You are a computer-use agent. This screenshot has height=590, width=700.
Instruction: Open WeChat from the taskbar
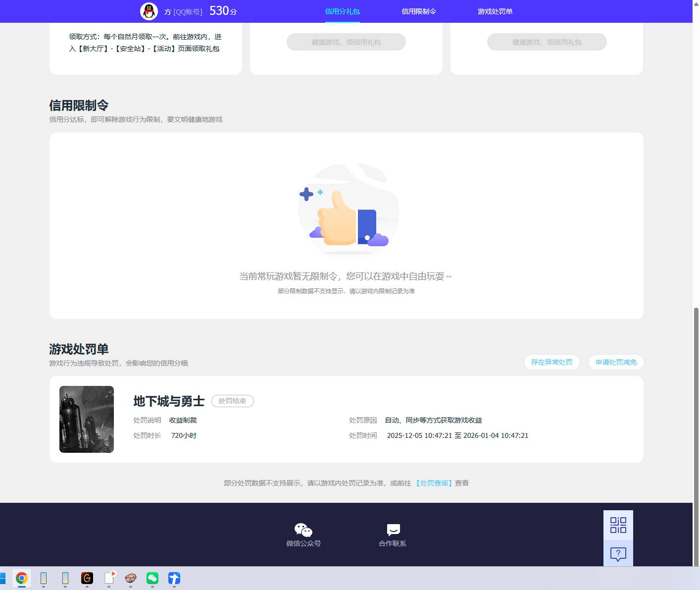tap(152, 578)
